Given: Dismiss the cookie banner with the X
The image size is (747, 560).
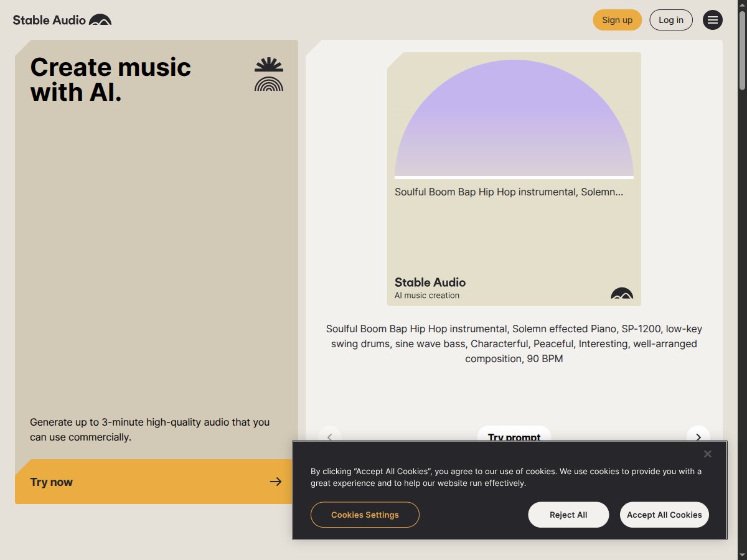Looking at the screenshot, I should (707, 454).
